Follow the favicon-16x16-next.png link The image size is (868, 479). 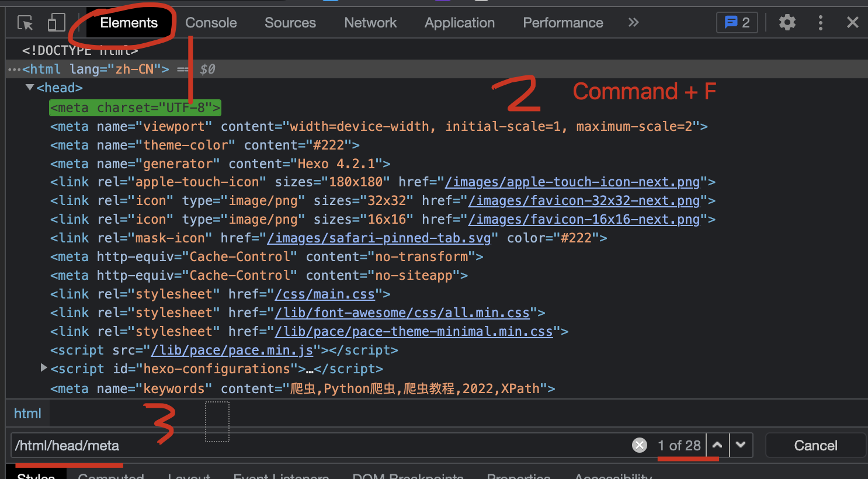[584, 220]
